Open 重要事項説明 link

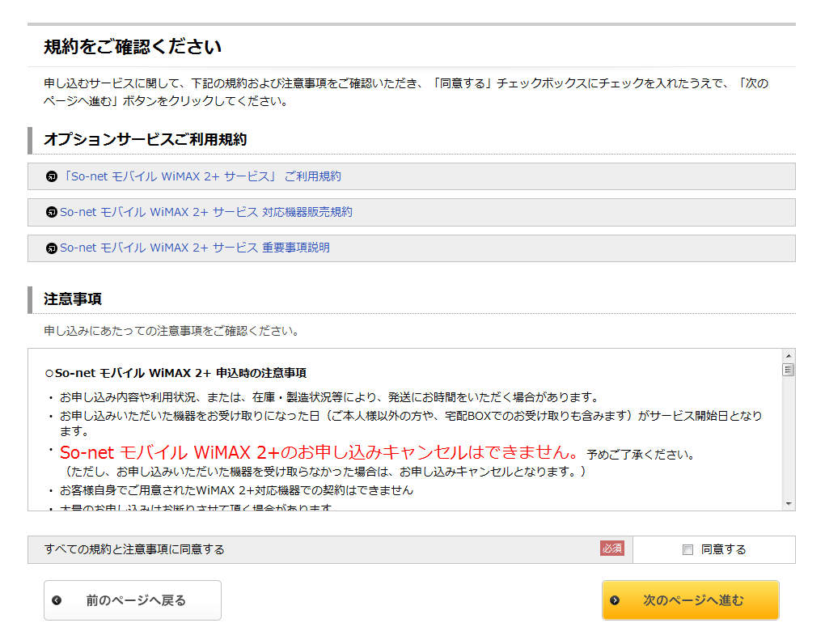(x=195, y=248)
